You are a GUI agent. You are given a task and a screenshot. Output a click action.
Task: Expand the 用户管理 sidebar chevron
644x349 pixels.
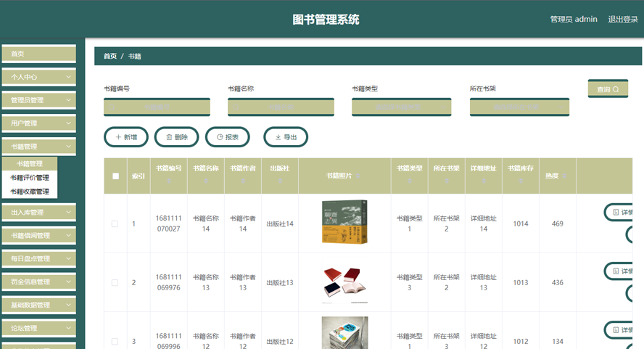coord(68,123)
